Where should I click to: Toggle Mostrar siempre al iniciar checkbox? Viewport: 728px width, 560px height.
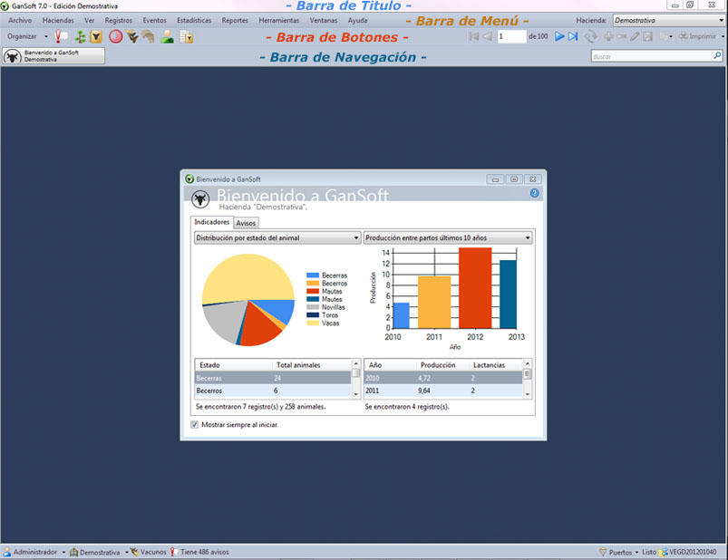195,424
